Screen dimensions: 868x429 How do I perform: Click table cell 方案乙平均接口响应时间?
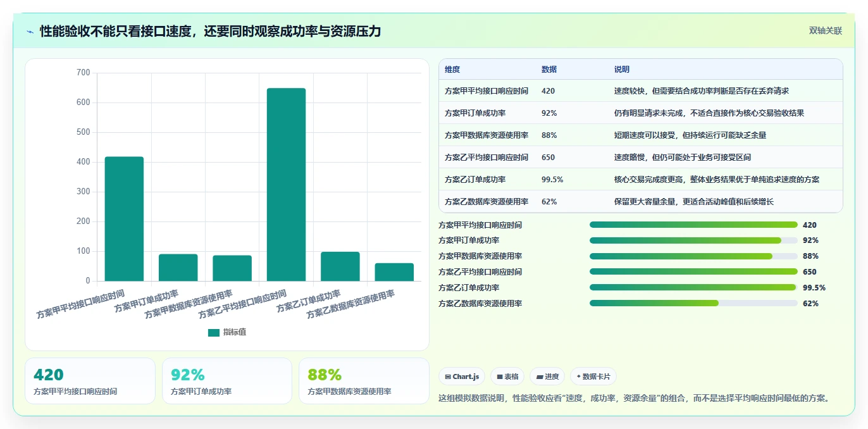point(487,158)
